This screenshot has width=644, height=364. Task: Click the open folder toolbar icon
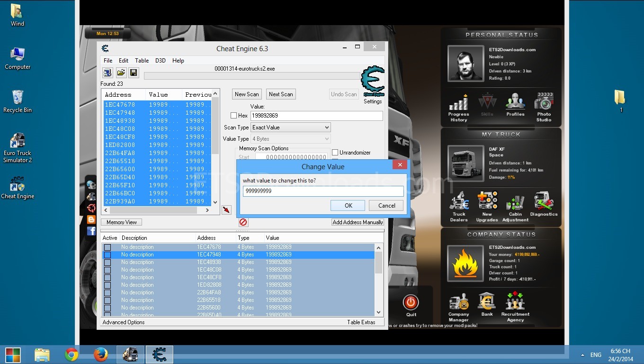click(121, 73)
